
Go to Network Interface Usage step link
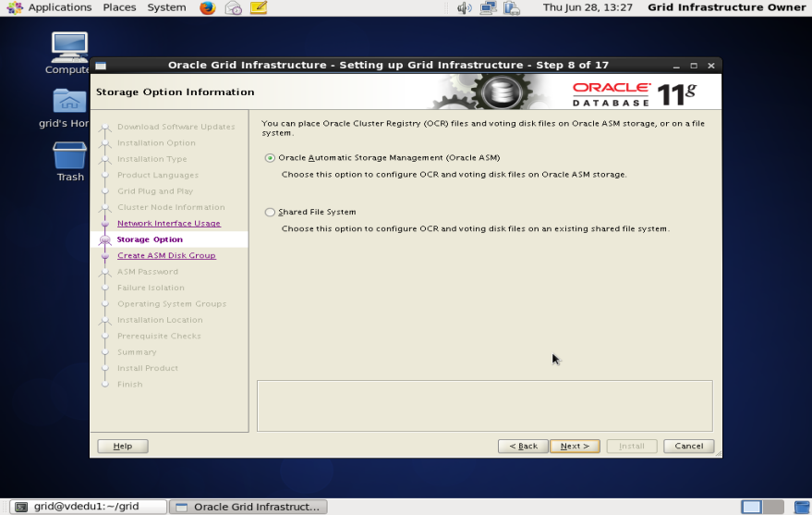(x=169, y=224)
